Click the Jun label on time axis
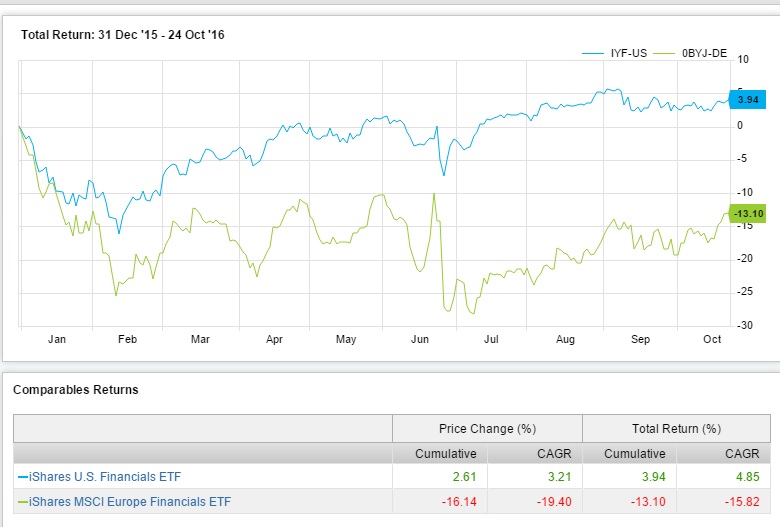Image resolution: width=780 pixels, height=527 pixels. point(420,340)
